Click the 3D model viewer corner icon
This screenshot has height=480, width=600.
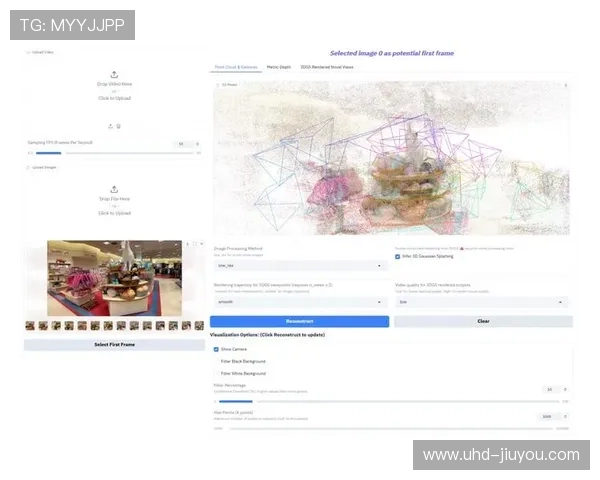pos(566,85)
